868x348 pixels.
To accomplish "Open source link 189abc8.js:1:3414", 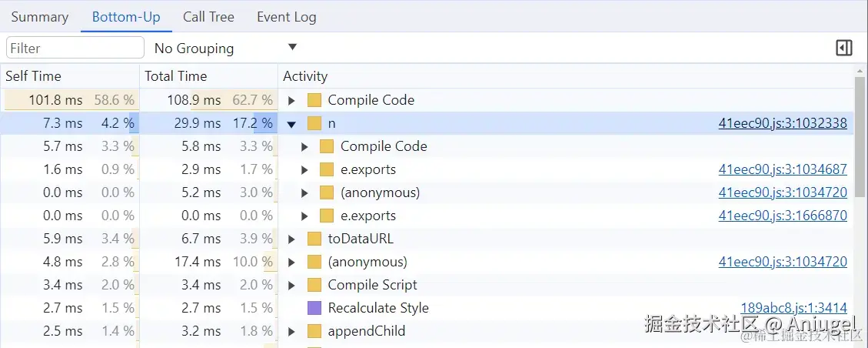I will pyautogui.click(x=793, y=308).
